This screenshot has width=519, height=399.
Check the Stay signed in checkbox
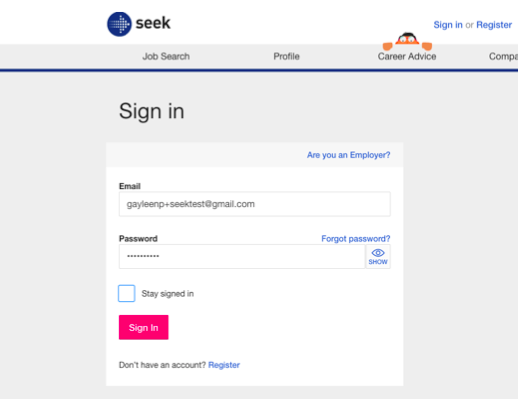click(127, 293)
